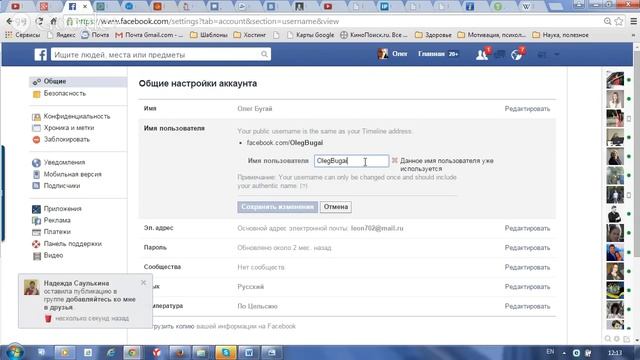Viewport: 640px width, 360px height.
Task: Edit the По Цельсию row via Редактировать
Action: click(527, 307)
